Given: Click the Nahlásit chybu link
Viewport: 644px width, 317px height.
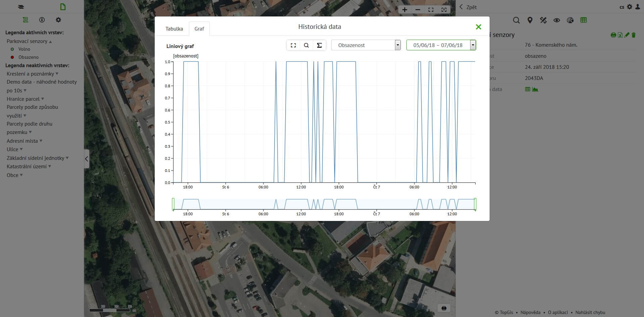Looking at the screenshot, I should tap(590, 312).
